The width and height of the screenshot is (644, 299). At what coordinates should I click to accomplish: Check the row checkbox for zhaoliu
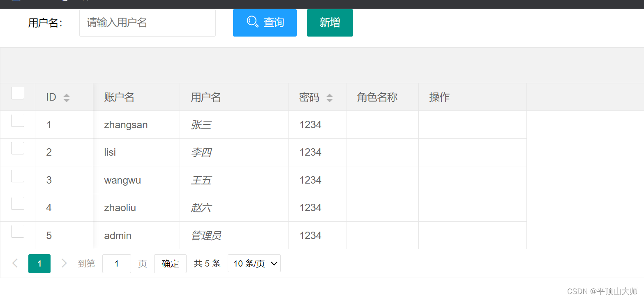18,203
